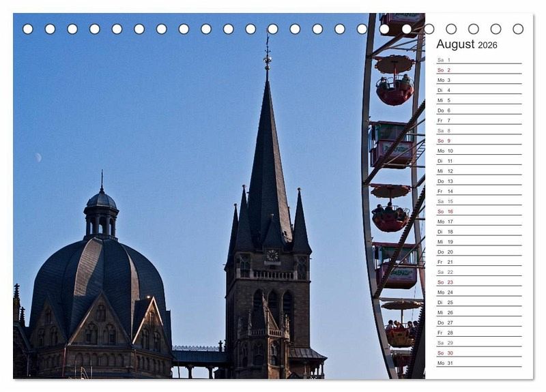Image resolution: width=546 pixels, height=392 pixels.
Task: Click the first binding hole at top left
Action: 27,29
